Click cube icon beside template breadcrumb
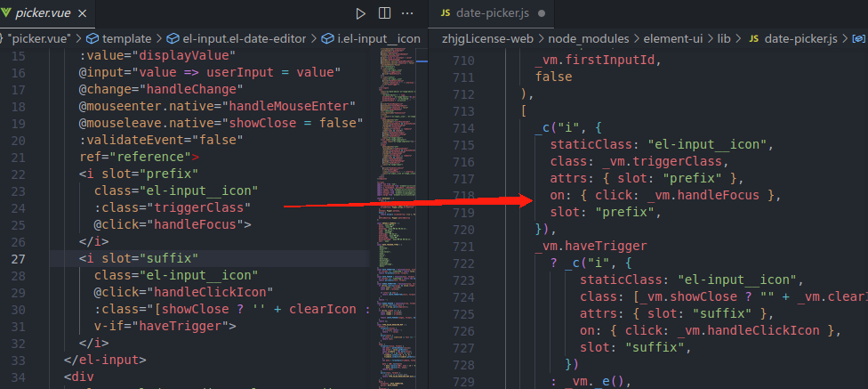Image resolution: width=868 pixels, height=389 pixels. coord(93,39)
